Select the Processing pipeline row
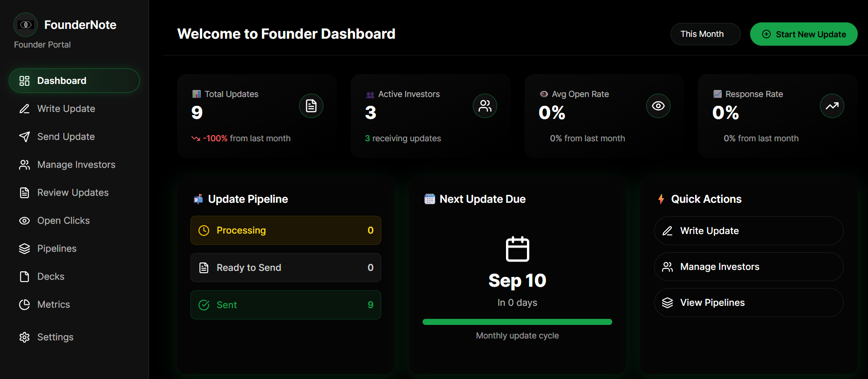This screenshot has width=868, height=379. [286, 230]
